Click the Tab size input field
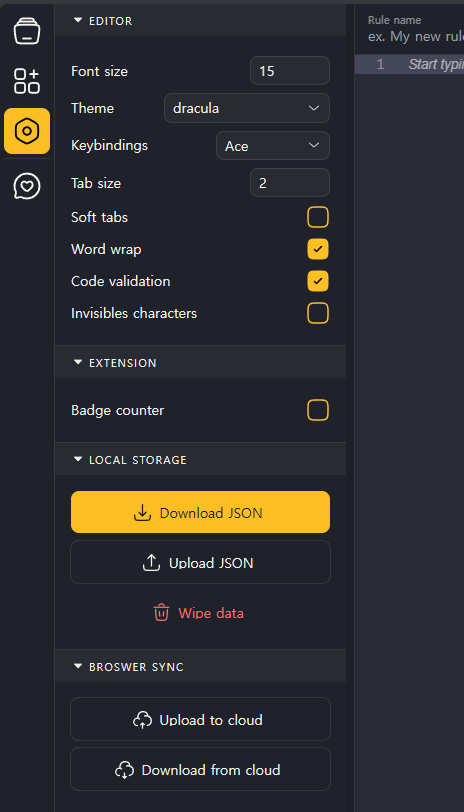The height and width of the screenshot is (812, 464). click(290, 183)
